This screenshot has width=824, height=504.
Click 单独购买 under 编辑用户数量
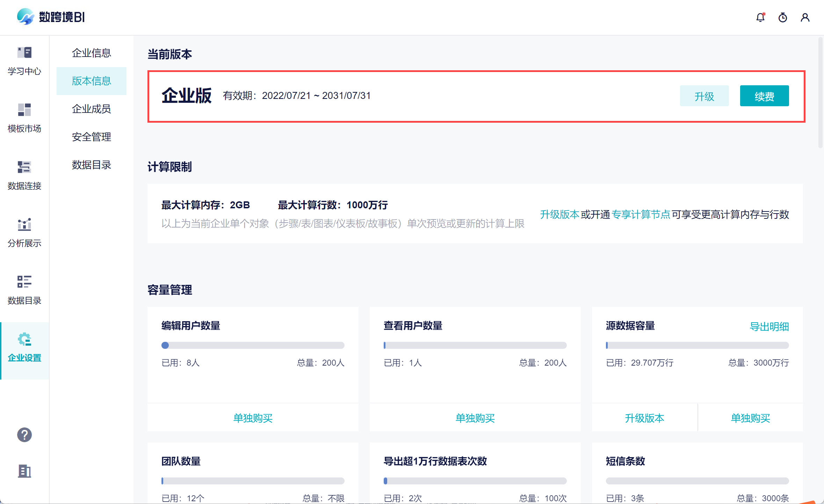click(253, 418)
